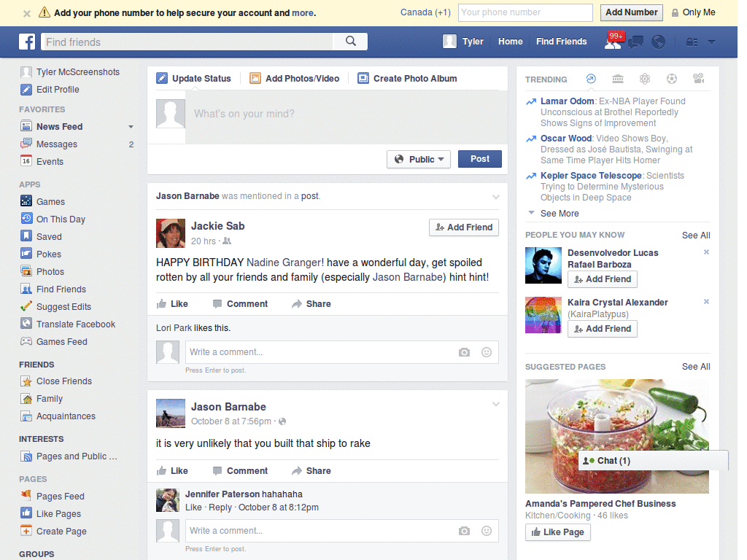Click the Facebook logo icon
The width and height of the screenshot is (747, 560).
click(x=27, y=42)
